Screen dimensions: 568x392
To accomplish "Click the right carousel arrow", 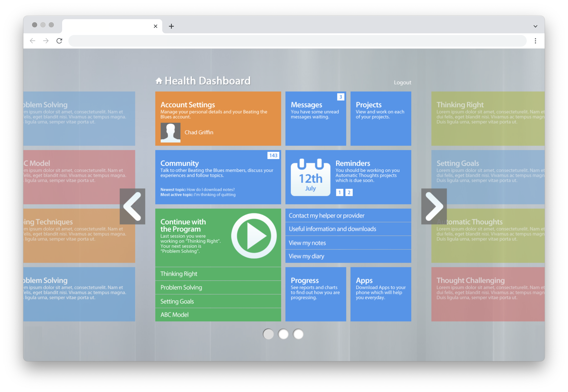I will 434,206.
